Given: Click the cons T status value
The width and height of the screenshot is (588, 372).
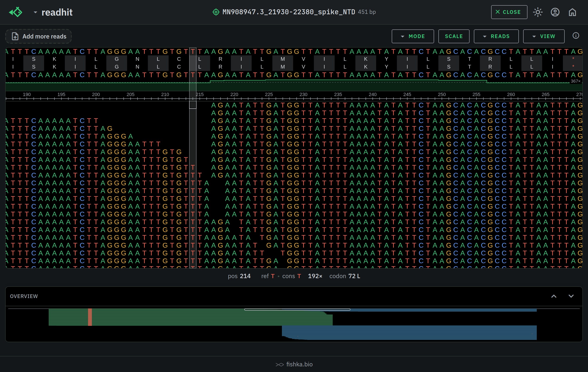Looking at the screenshot, I should coord(292,276).
